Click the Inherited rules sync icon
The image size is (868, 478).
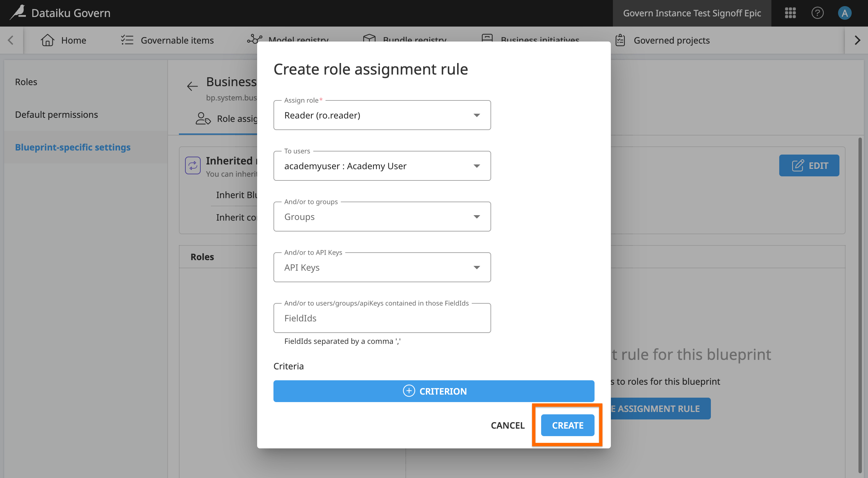(x=193, y=165)
